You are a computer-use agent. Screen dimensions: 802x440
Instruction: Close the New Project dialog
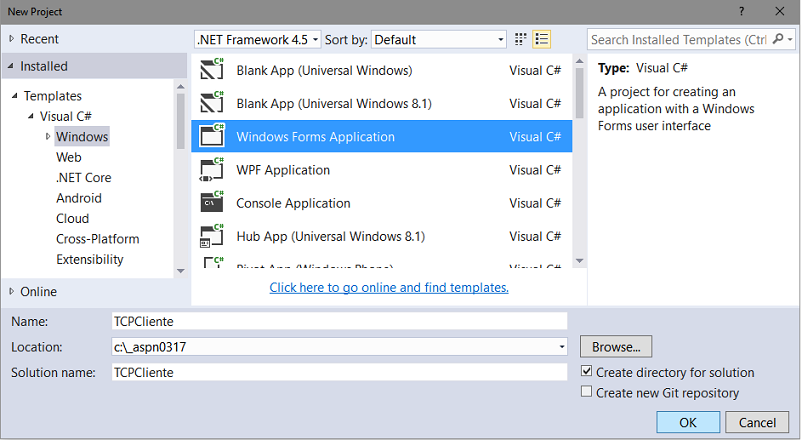tap(779, 11)
